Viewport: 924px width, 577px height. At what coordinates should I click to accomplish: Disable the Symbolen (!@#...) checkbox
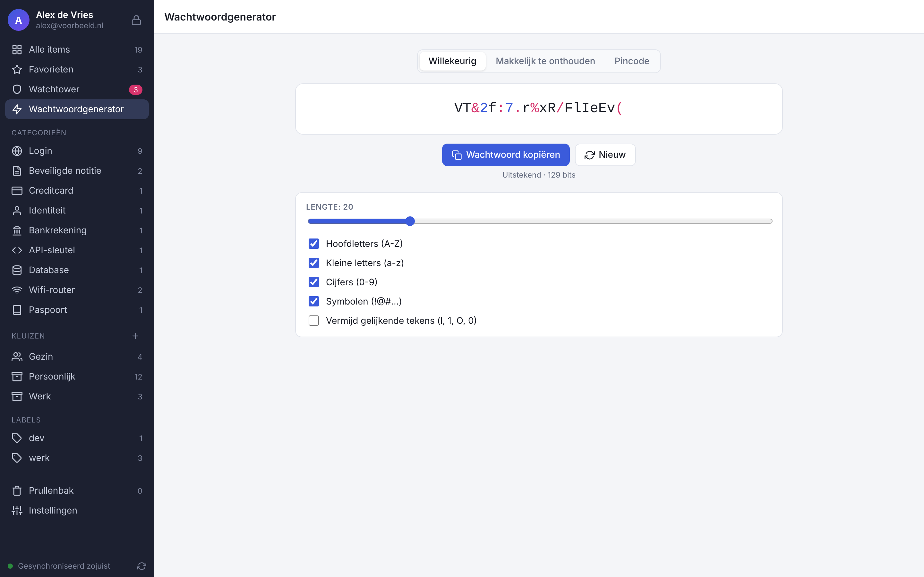coord(313,301)
